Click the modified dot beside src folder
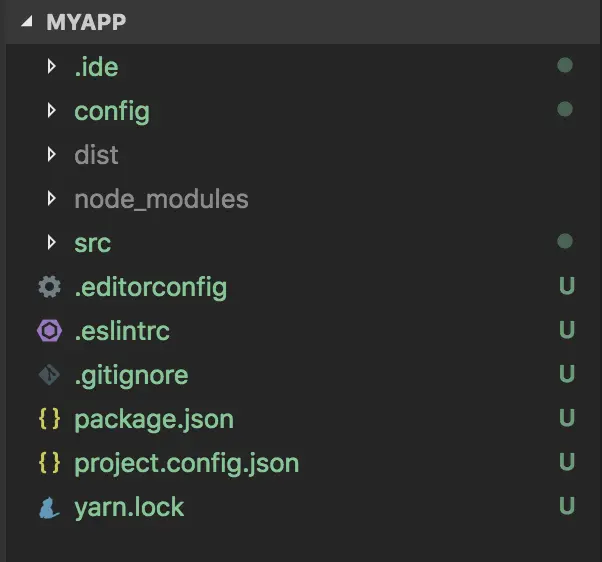Viewport: 602px width, 562px height. (x=565, y=242)
